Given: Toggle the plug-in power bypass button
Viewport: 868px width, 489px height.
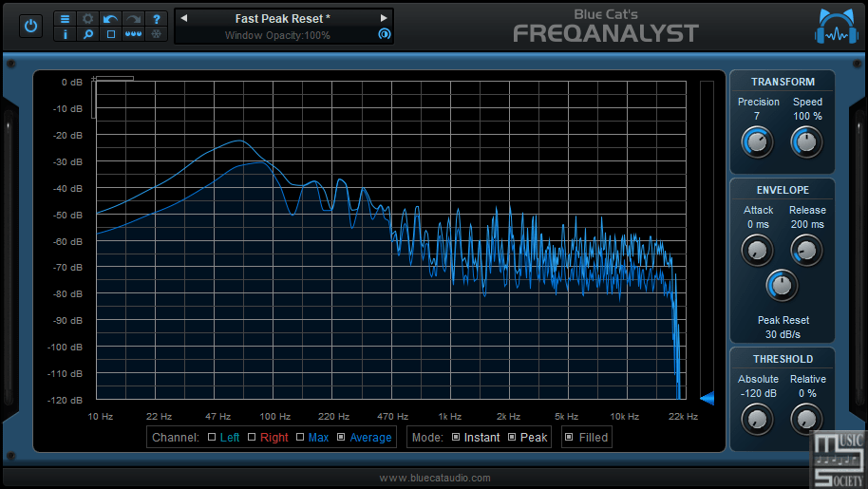Looking at the screenshot, I should (30, 26).
